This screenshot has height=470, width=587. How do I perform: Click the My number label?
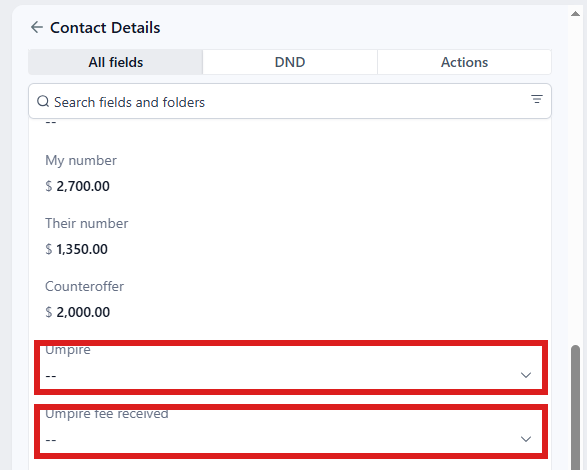click(x=81, y=161)
